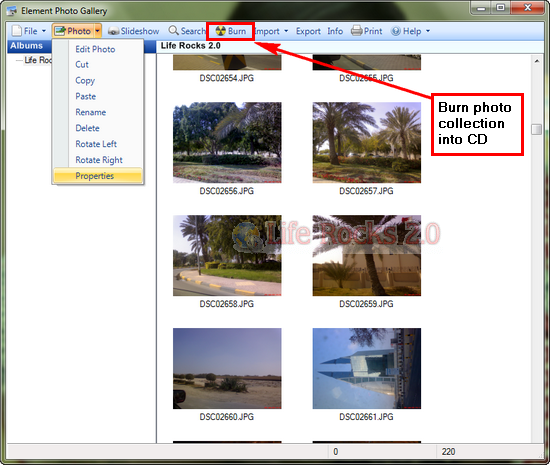Image resolution: width=550 pixels, height=465 pixels.
Task: Select thumbnail DSC02661.JPG
Action: (x=367, y=369)
